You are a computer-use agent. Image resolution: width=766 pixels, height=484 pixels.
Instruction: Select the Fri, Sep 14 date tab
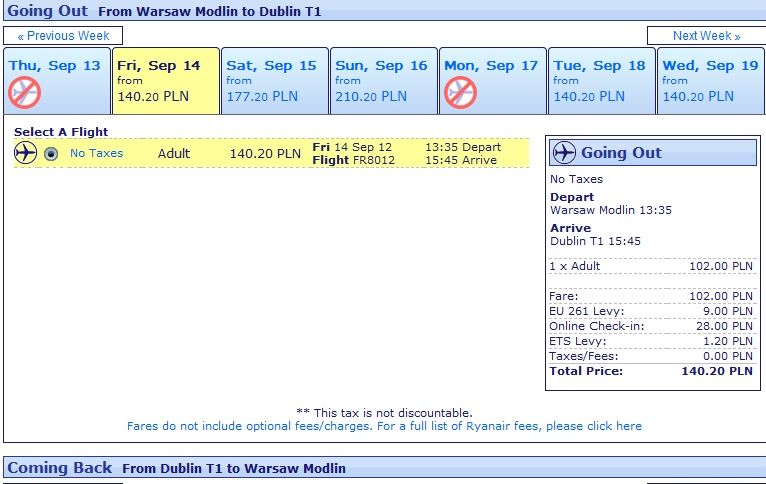pos(166,81)
